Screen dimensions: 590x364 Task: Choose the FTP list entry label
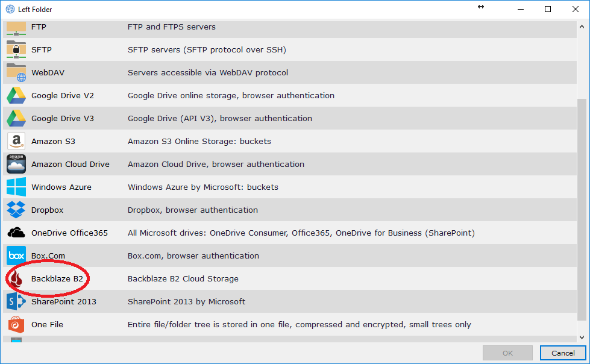point(39,27)
